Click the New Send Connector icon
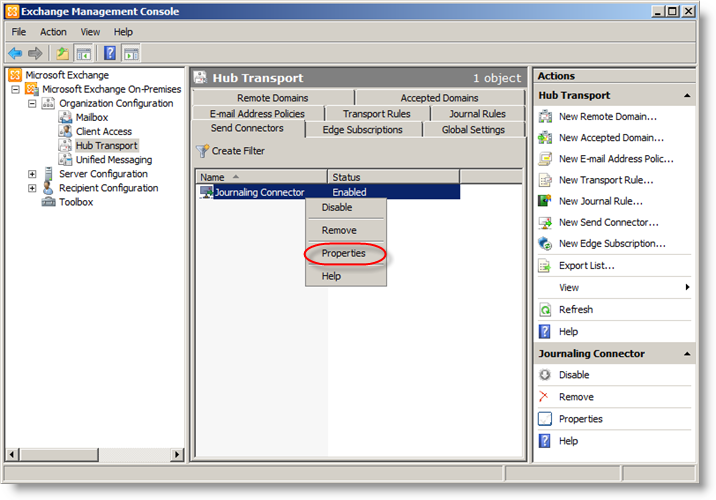 (545, 222)
